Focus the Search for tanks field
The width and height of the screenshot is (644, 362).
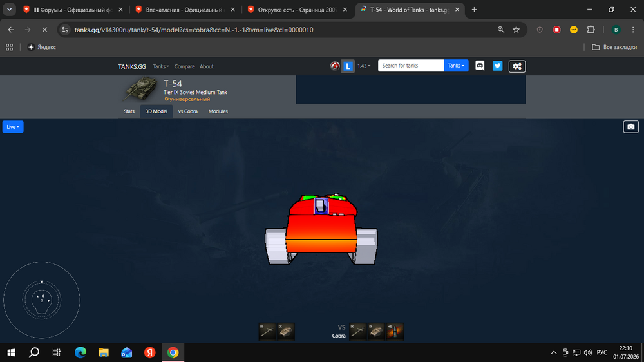pyautogui.click(x=411, y=66)
